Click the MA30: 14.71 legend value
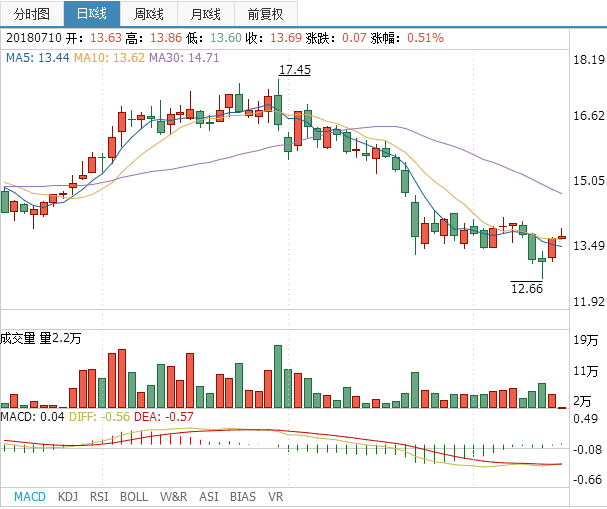This screenshot has width=607, height=509. 184,58
